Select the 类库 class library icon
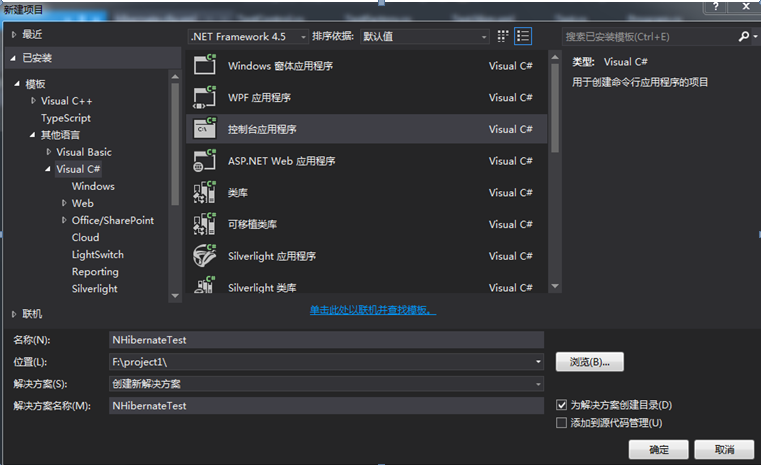Screen dimensions: 761x465 [x=205, y=193]
